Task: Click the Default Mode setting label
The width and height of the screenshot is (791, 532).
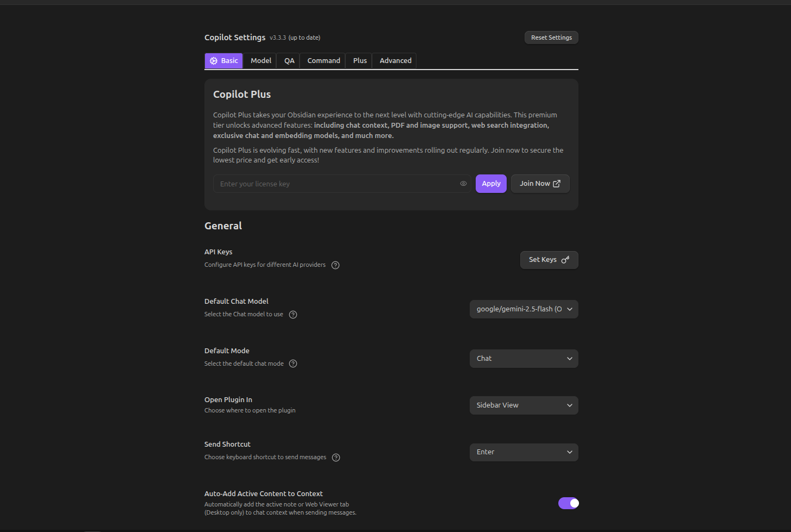Action: [227, 351]
